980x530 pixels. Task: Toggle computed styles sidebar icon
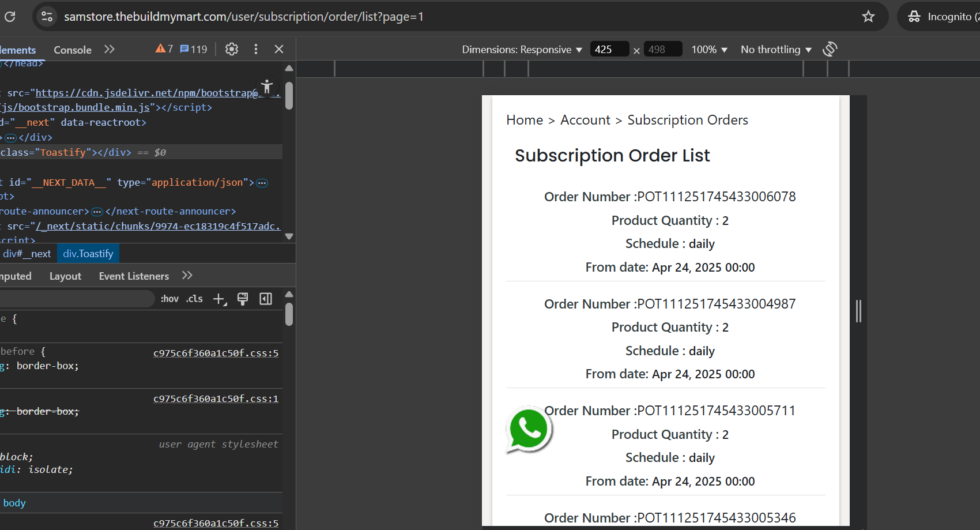click(266, 299)
